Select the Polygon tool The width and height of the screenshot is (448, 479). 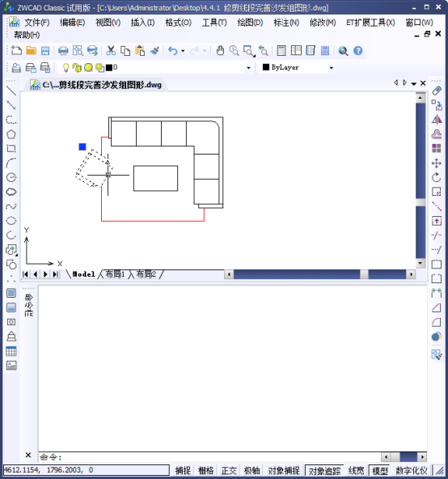pos(11,134)
